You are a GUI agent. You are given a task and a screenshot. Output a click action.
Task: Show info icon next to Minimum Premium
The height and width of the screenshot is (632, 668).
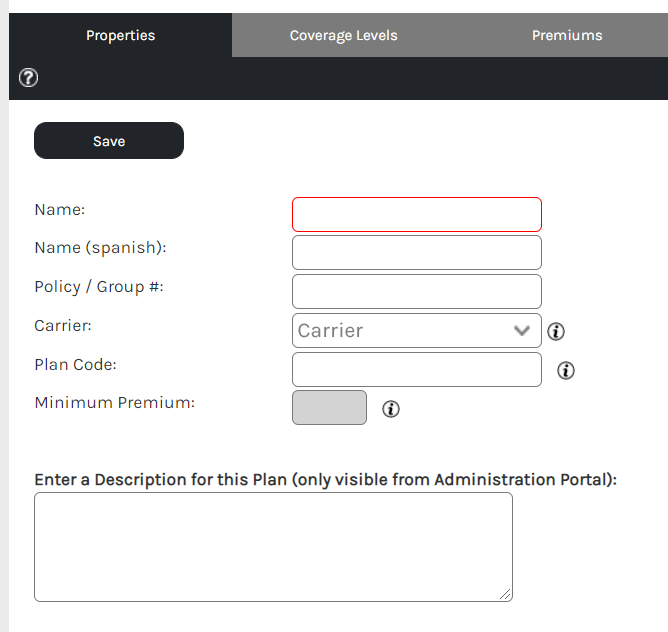(x=391, y=409)
